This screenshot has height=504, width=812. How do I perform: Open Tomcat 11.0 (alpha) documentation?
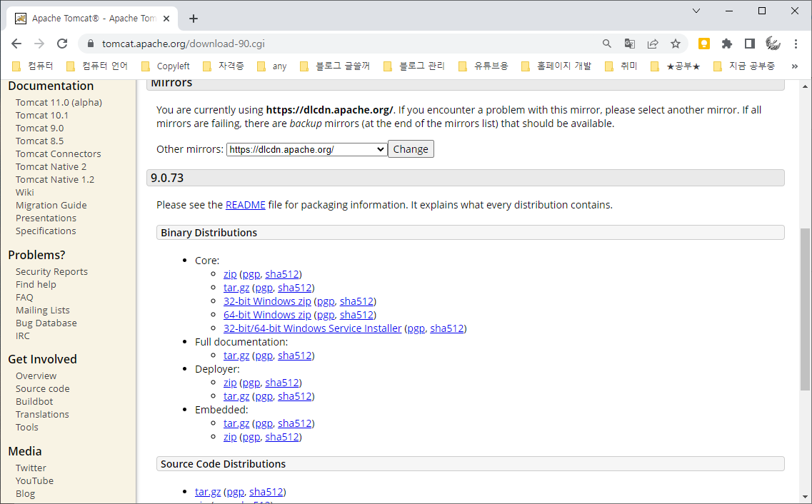59,103
